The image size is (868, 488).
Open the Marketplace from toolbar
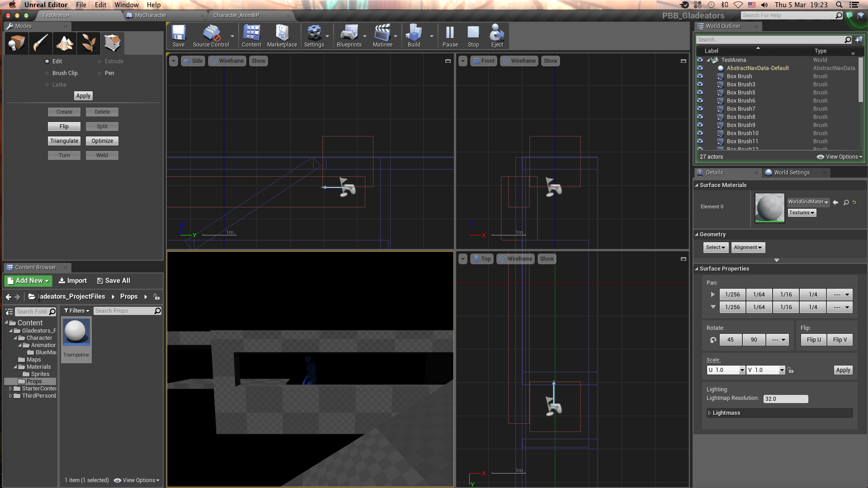[x=282, y=36]
